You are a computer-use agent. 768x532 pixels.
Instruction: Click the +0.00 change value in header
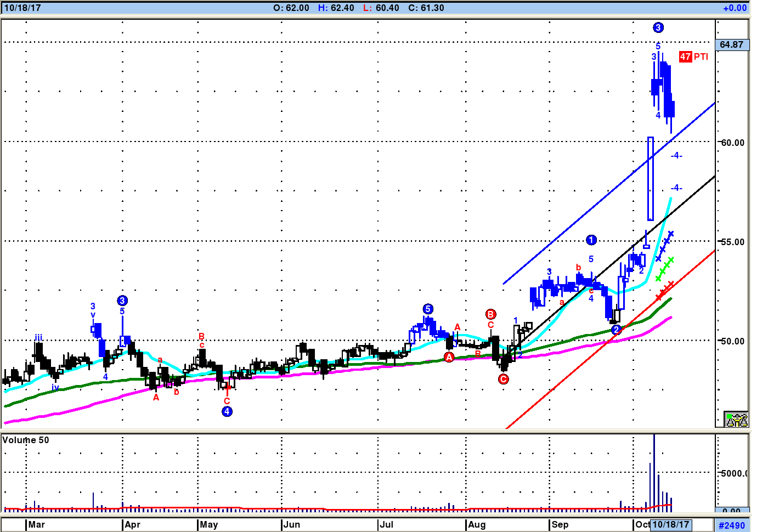click(x=735, y=8)
